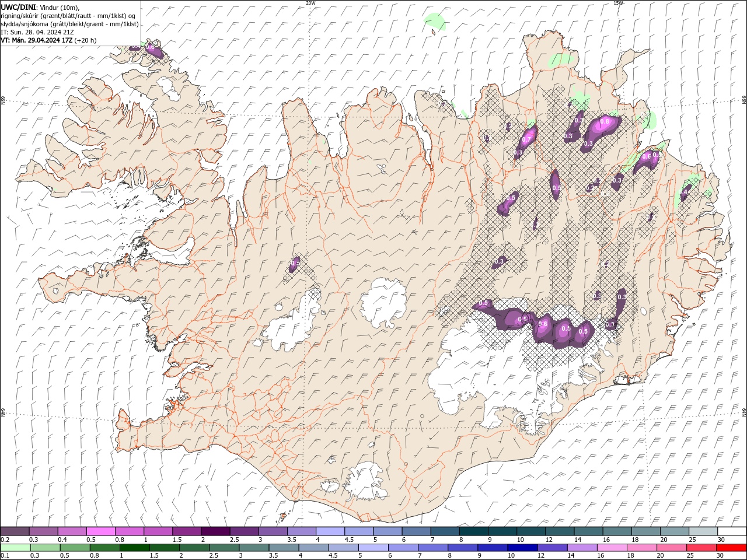Select the purple 1.5–2 swatch, upper scale
Viewport: 747px width, 560px height.
(x=187, y=531)
